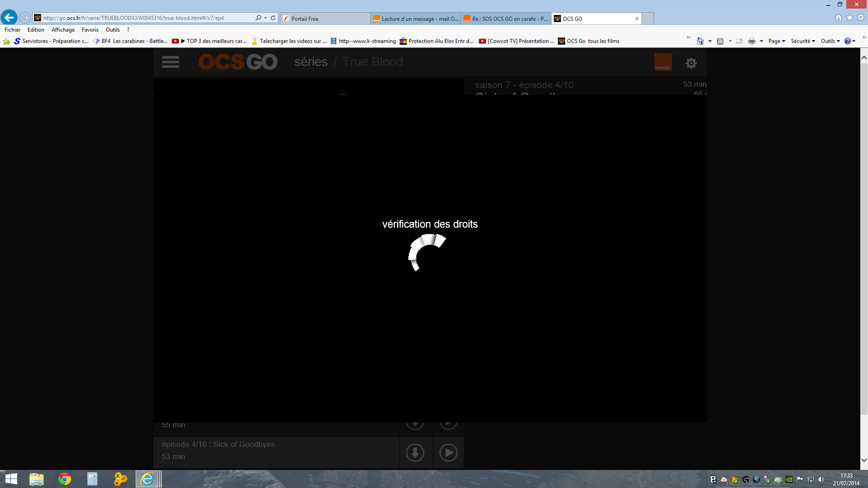This screenshot has width=868, height=488.
Task: Open the OCS Go tous les films bookmark
Action: click(x=589, y=41)
